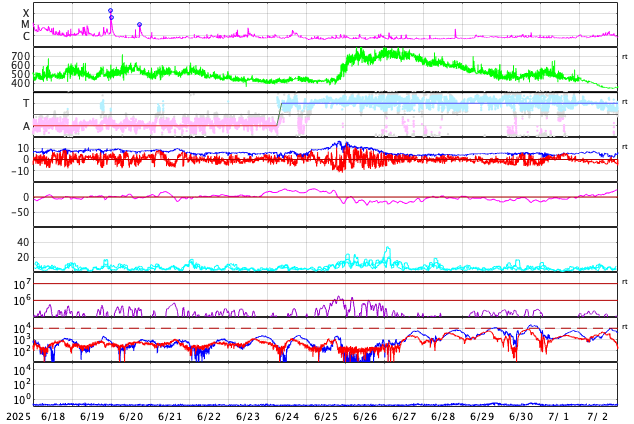Click the 10^6 axis label on purple panel
634x424 pixels.
(x=22, y=301)
